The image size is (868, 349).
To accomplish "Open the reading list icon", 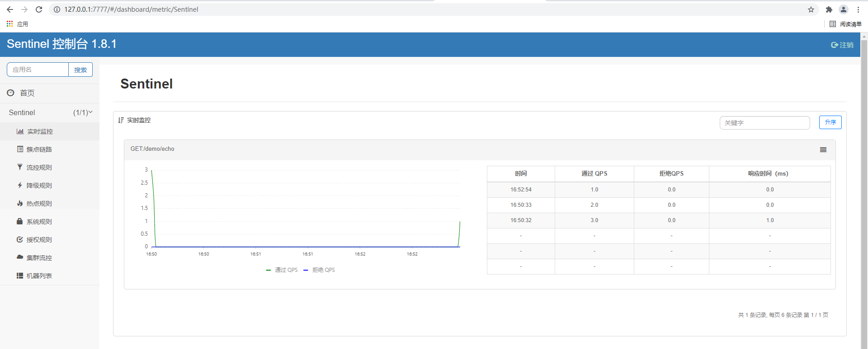I will 833,24.
